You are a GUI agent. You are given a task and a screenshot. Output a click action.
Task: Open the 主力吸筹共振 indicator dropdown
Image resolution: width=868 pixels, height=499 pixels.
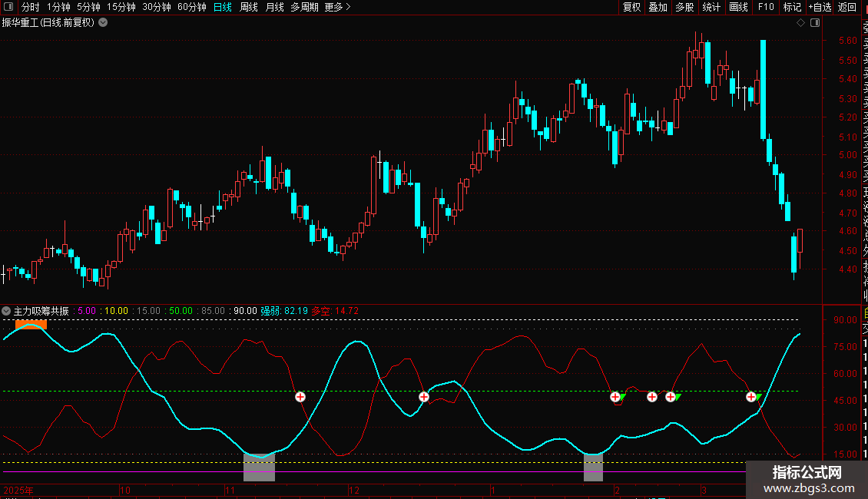[7, 311]
